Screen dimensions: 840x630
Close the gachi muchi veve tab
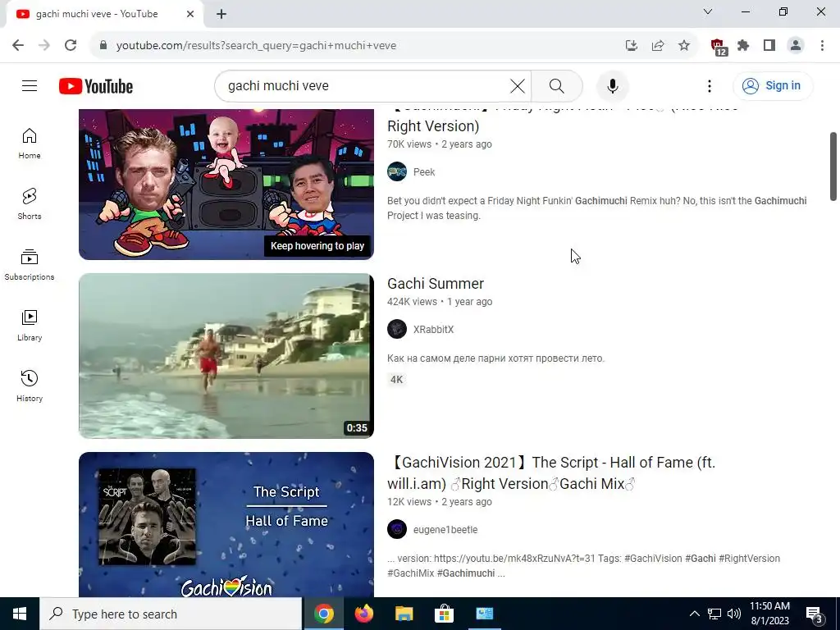pos(190,14)
